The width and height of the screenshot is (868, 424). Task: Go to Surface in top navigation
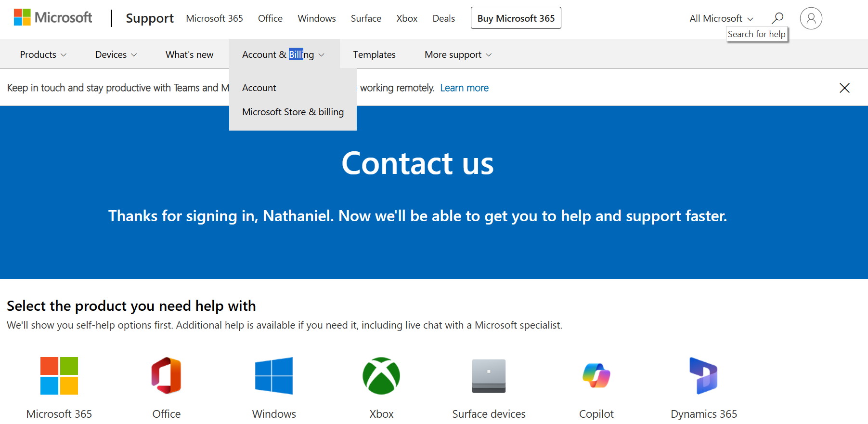pyautogui.click(x=366, y=18)
